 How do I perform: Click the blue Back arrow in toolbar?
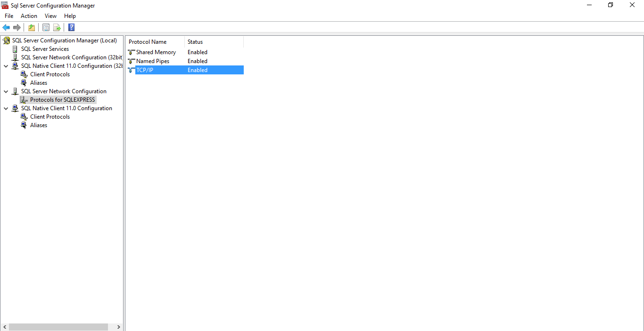click(x=6, y=27)
